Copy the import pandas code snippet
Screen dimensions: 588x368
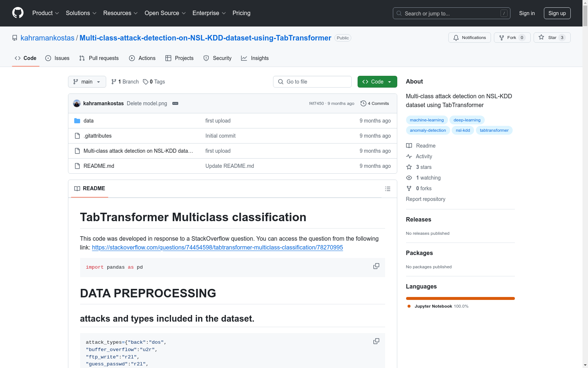tap(376, 266)
